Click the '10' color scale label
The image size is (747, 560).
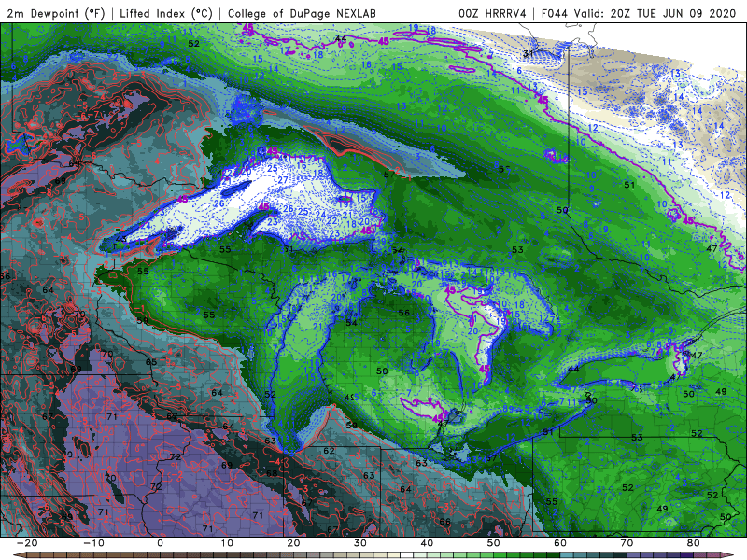tap(227, 543)
